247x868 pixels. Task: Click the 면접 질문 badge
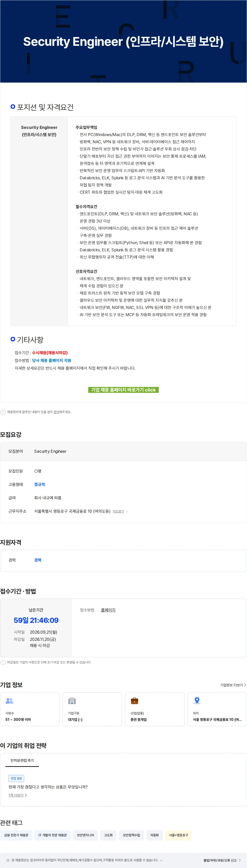pyautogui.click(x=16, y=778)
